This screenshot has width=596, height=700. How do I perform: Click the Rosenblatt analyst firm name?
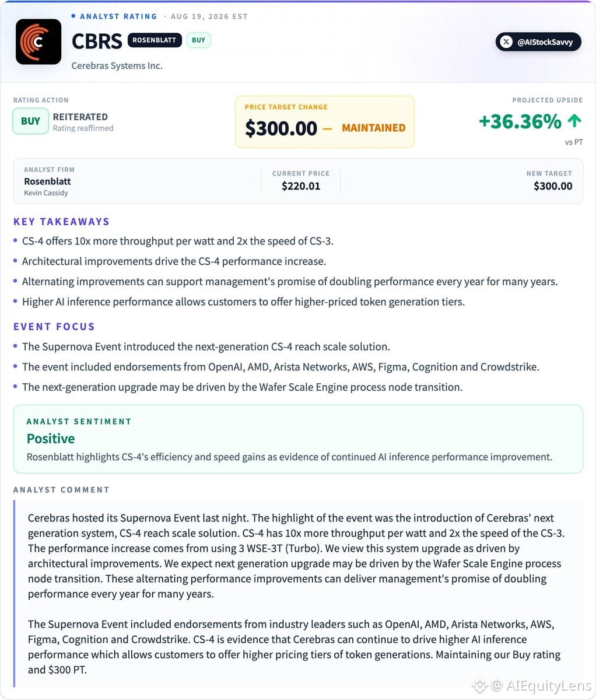(x=47, y=181)
